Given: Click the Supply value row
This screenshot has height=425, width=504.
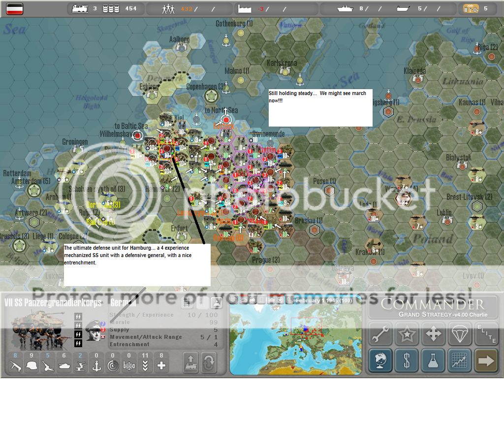Looking at the screenshot, I should (x=164, y=329).
